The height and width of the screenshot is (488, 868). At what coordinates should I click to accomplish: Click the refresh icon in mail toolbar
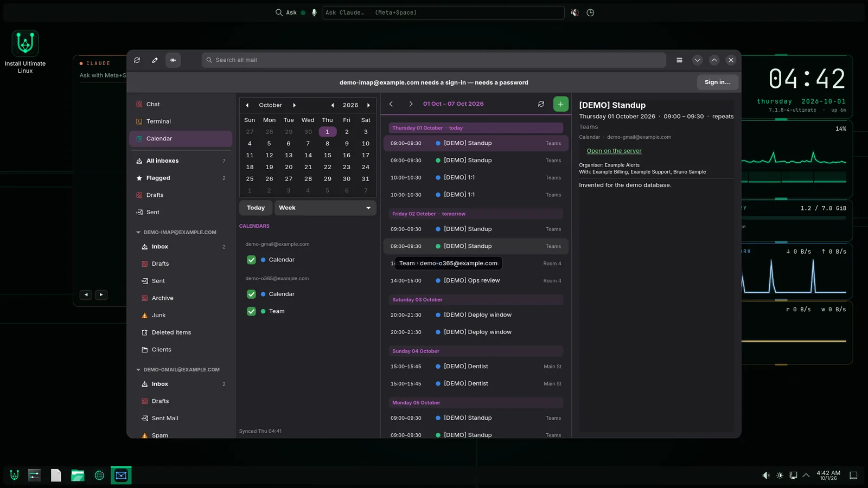click(137, 60)
